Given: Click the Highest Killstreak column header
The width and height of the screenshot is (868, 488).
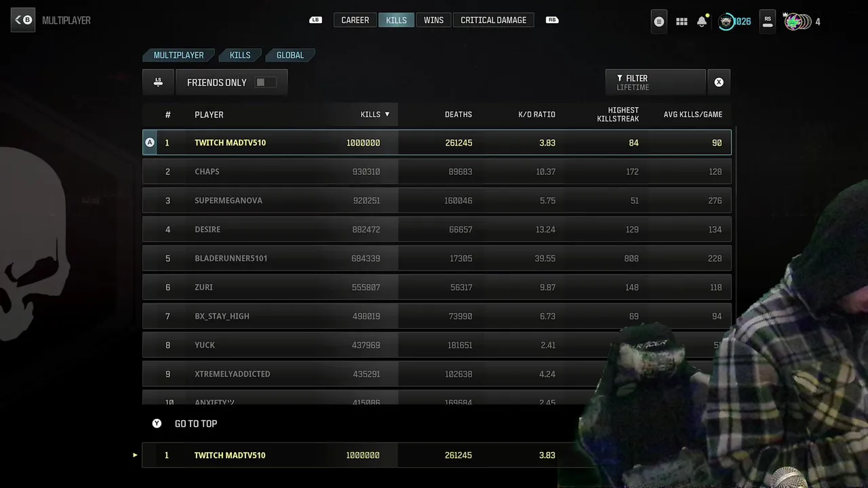Looking at the screenshot, I should (x=618, y=115).
